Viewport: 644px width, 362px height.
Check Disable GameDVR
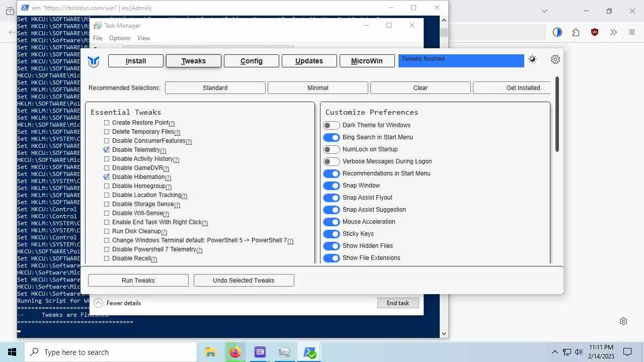tap(107, 168)
